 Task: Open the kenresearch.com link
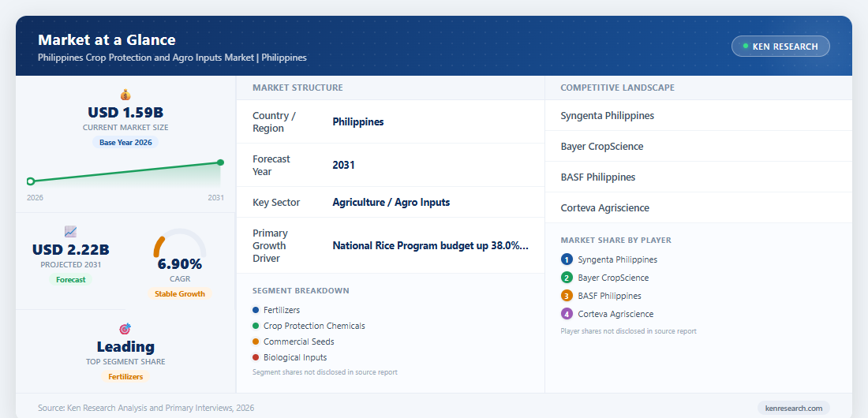coord(793,408)
